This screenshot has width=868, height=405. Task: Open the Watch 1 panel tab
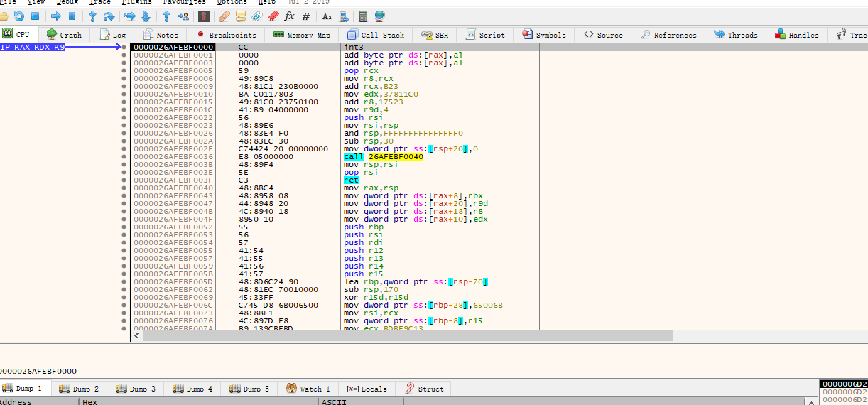point(308,389)
